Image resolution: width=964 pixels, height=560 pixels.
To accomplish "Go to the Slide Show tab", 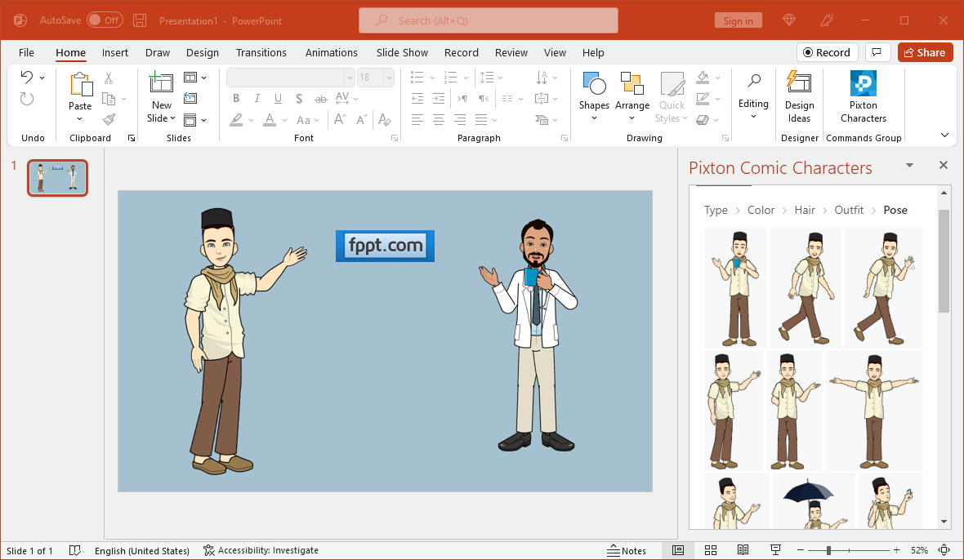I will pyautogui.click(x=402, y=52).
